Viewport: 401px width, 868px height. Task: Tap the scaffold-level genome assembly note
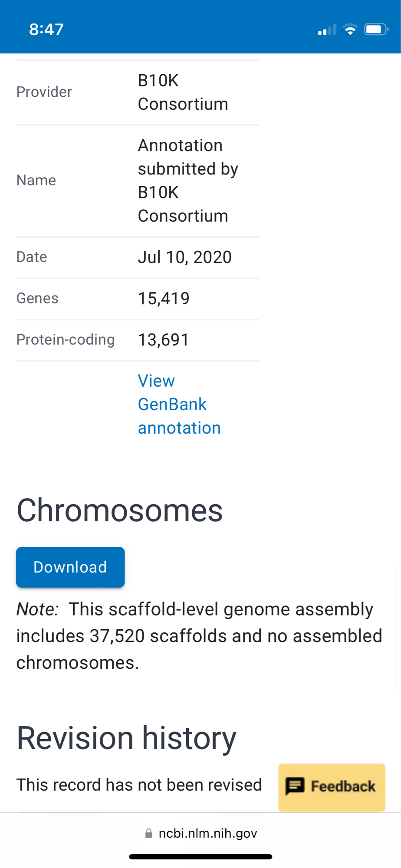[x=199, y=636]
